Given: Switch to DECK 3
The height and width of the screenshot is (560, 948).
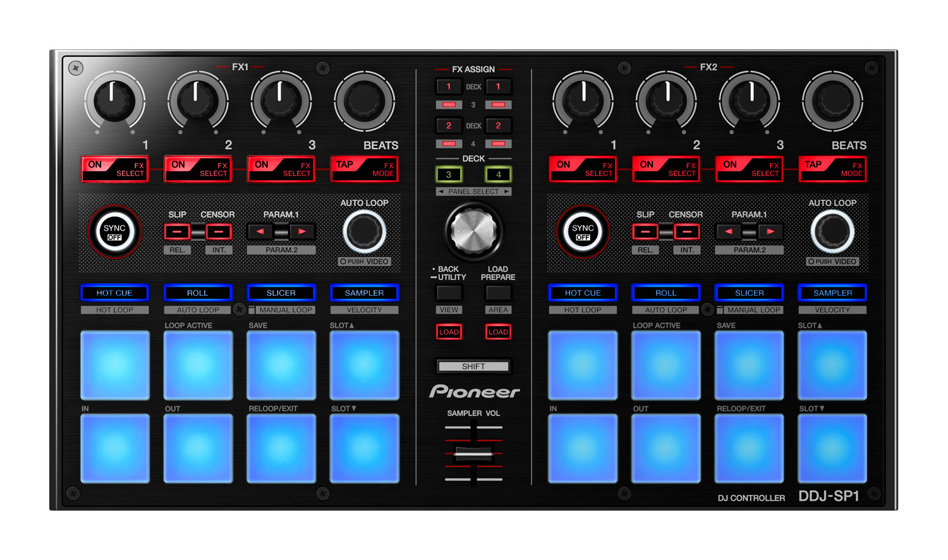Looking at the screenshot, I should click(x=449, y=174).
